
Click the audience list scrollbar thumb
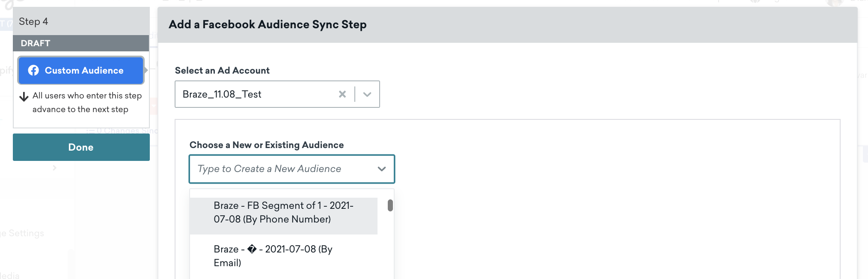(x=390, y=205)
